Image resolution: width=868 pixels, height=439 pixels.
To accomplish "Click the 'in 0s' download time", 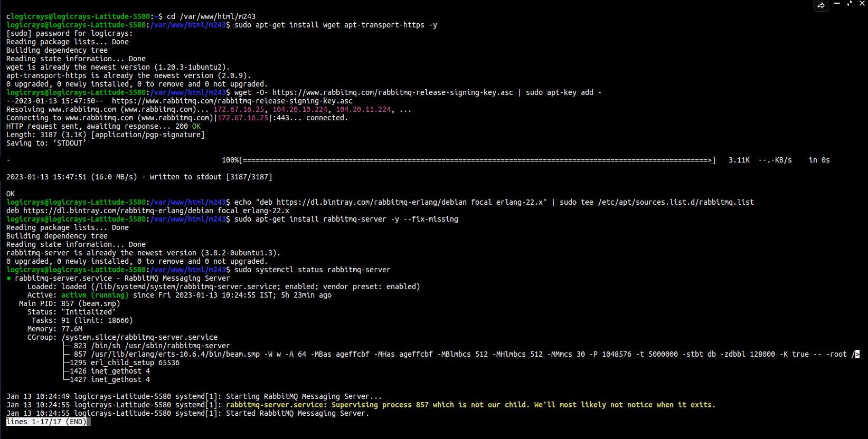I will point(819,160).
